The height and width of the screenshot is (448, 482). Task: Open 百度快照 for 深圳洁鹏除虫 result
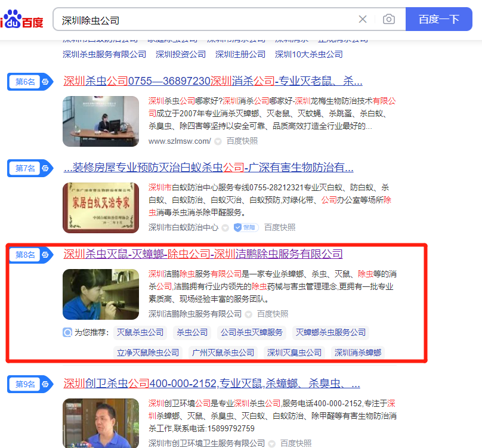click(x=273, y=314)
